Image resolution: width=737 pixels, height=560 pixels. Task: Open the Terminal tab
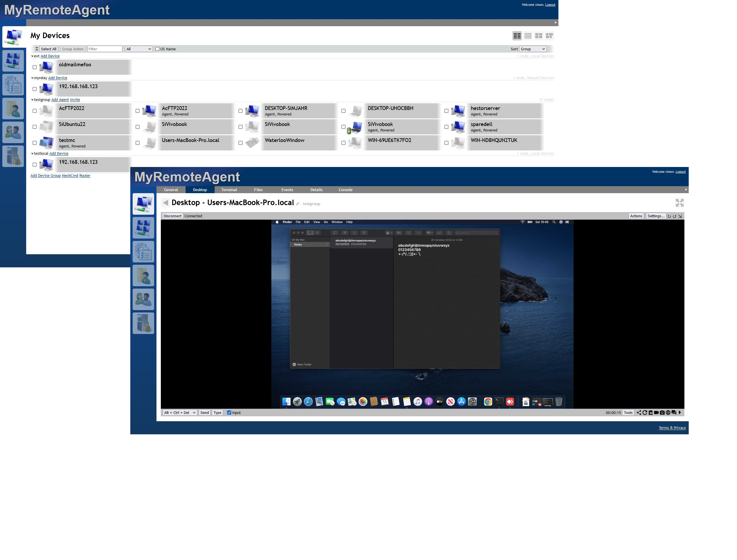click(229, 190)
